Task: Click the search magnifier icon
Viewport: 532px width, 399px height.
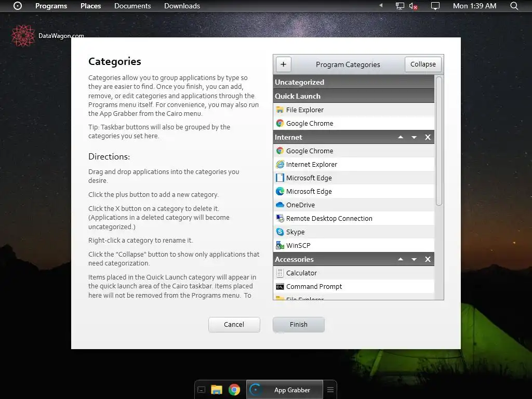Action: 514,6
